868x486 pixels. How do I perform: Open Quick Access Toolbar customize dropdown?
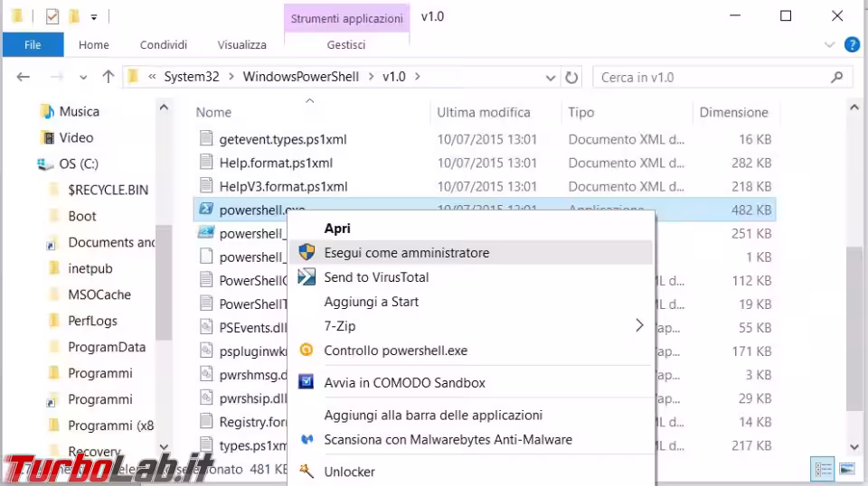(x=93, y=18)
